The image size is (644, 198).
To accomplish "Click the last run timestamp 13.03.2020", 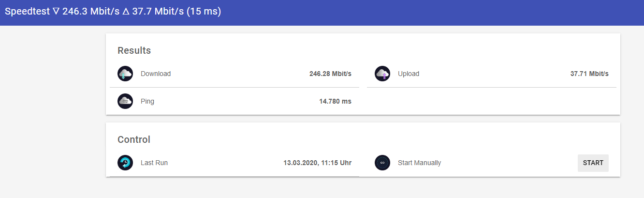I will 317,163.
